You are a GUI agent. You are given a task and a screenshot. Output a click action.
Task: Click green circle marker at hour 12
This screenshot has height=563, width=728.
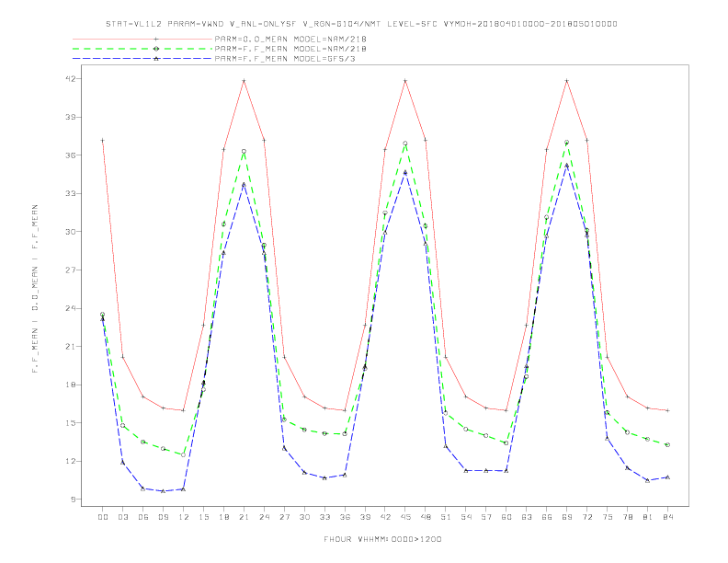[184, 454]
